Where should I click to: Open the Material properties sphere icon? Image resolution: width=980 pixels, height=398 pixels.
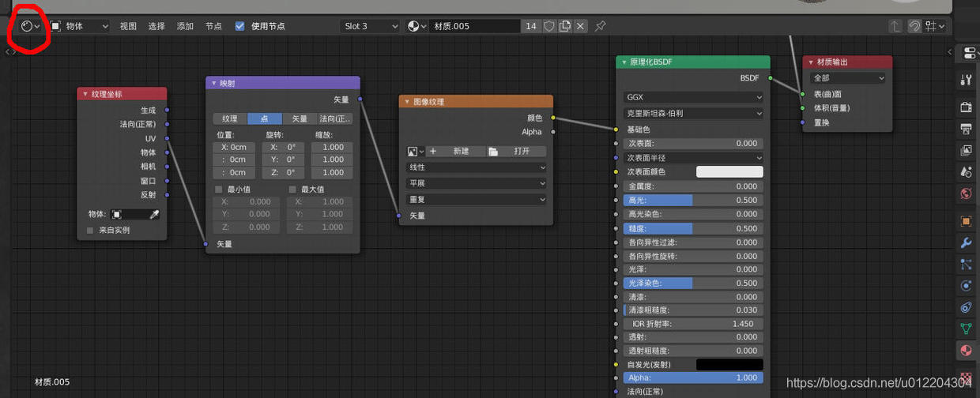coord(966,351)
